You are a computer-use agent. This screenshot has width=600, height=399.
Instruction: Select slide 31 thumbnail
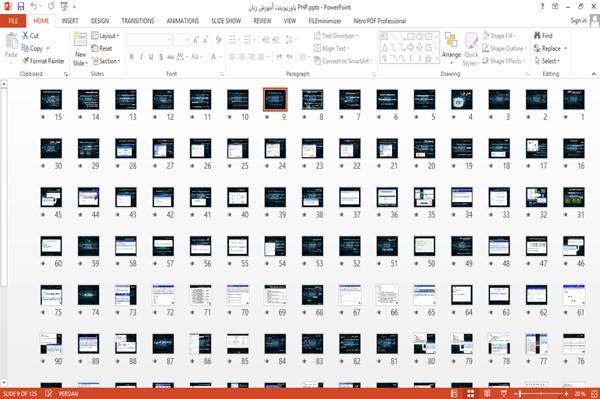pos(574,197)
